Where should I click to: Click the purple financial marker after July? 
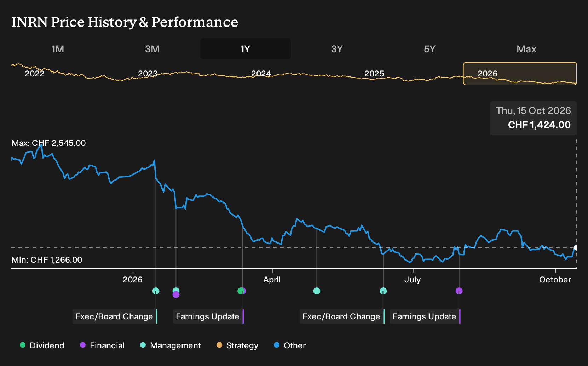[459, 291]
